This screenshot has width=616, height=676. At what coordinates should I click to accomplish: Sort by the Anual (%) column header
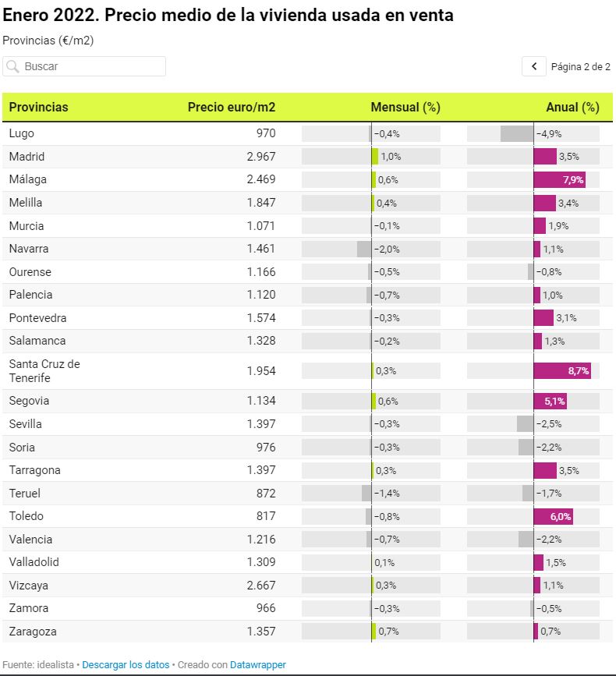pos(572,108)
